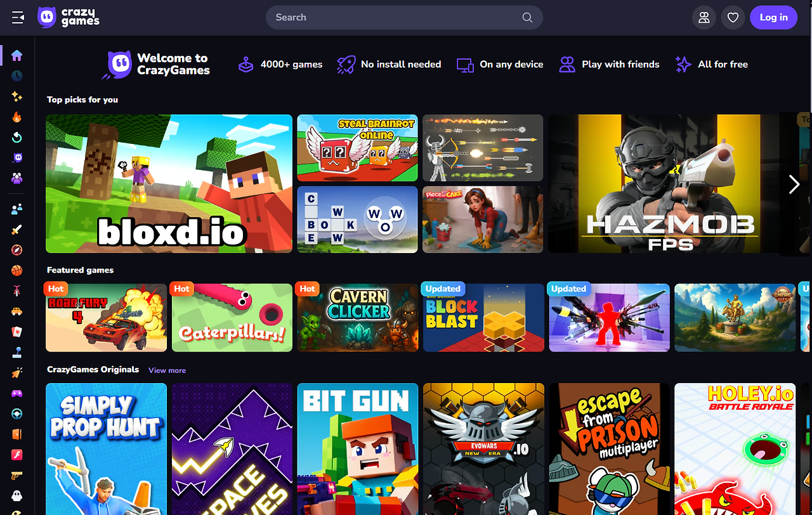The image size is (812, 515).
Task: Click the On any device label
Action: [x=511, y=64]
